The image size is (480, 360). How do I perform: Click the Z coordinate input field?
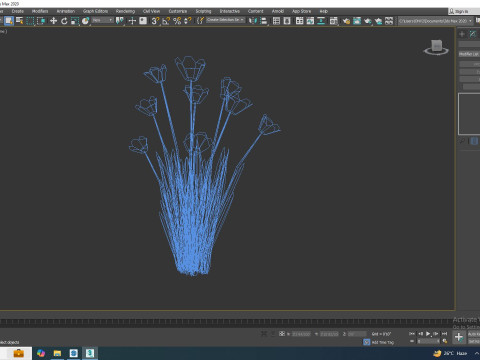point(357,334)
